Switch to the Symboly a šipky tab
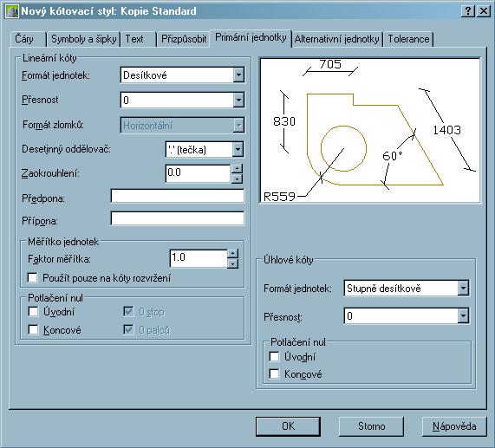 (84, 39)
